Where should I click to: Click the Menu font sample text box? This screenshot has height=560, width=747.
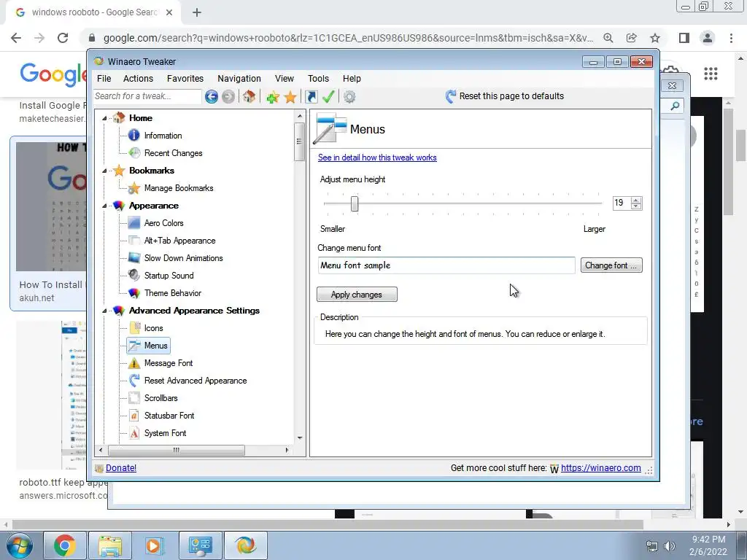click(446, 265)
